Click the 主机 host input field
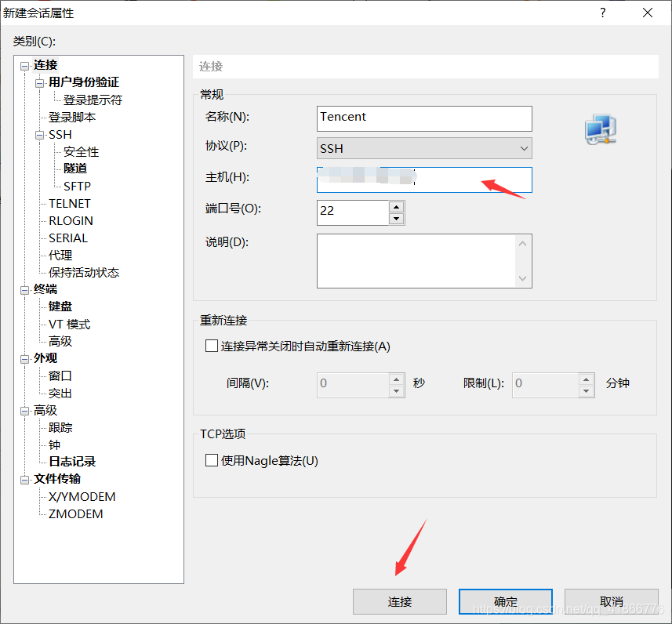Viewport: 672px width, 624px height. (x=424, y=180)
